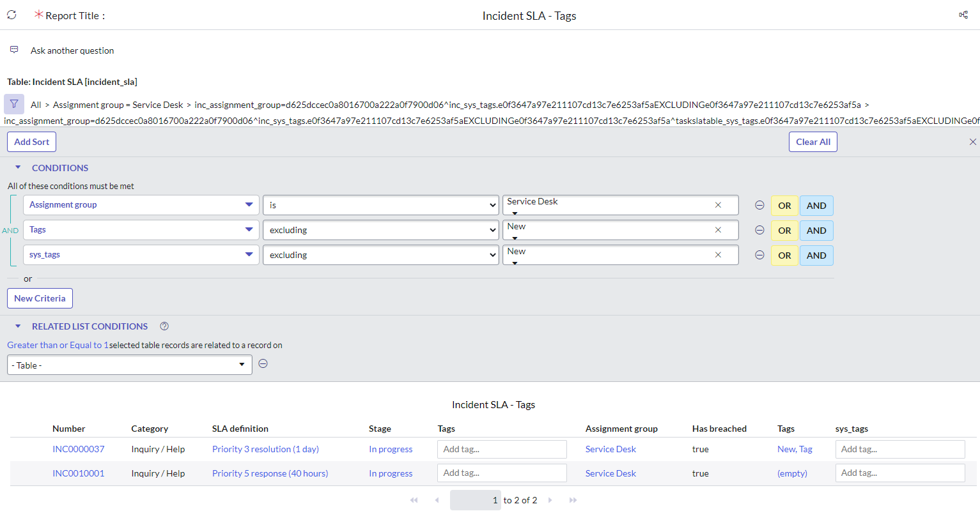Remove the Table related list row via minus icon
The width and height of the screenshot is (980, 518).
(x=263, y=363)
